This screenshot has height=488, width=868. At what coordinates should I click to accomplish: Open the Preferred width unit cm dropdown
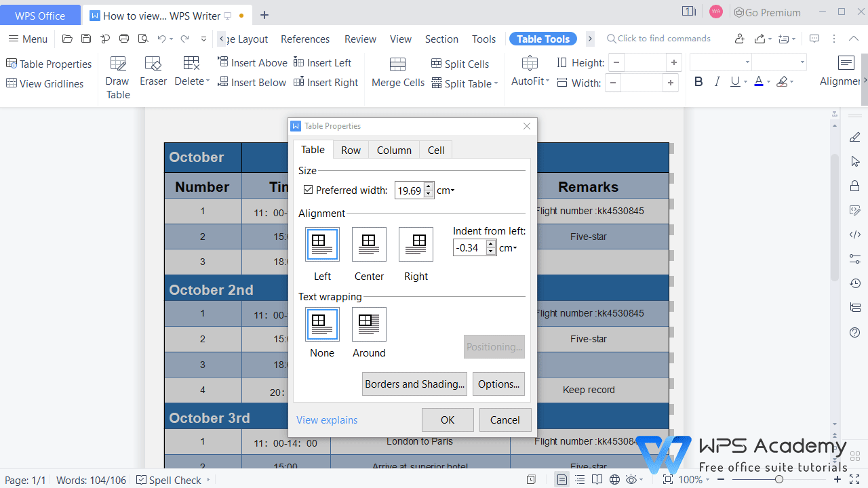click(x=446, y=190)
